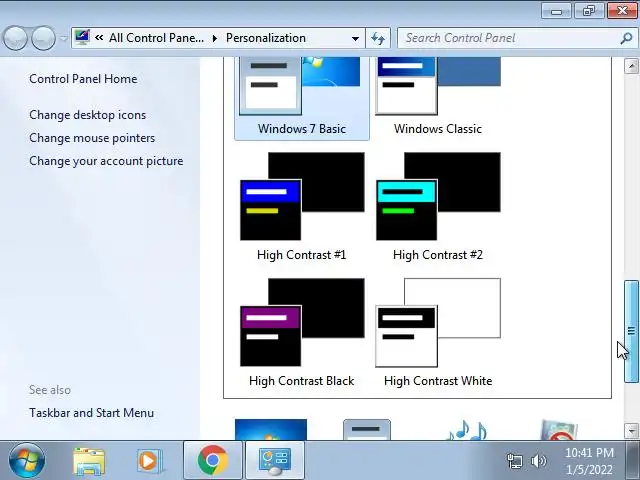The width and height of the screenshot is (640, 480).
Task: Open Change desktop icons link
Action: point(87,115)
